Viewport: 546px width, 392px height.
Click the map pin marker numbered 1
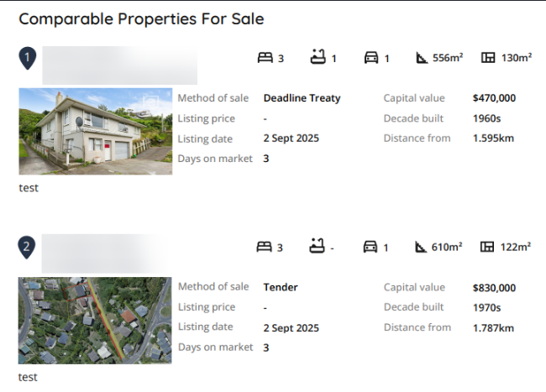coord(28,58)
